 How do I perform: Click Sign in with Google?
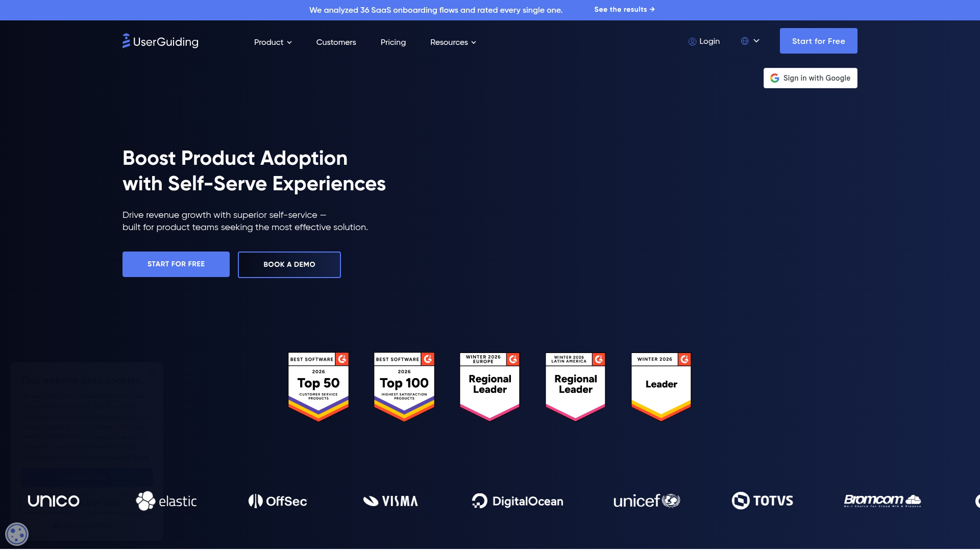(x=811, y=78)
